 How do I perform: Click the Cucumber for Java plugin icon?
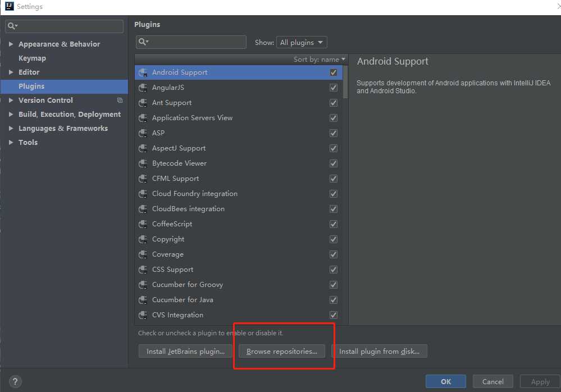click(x=143, y=300)
